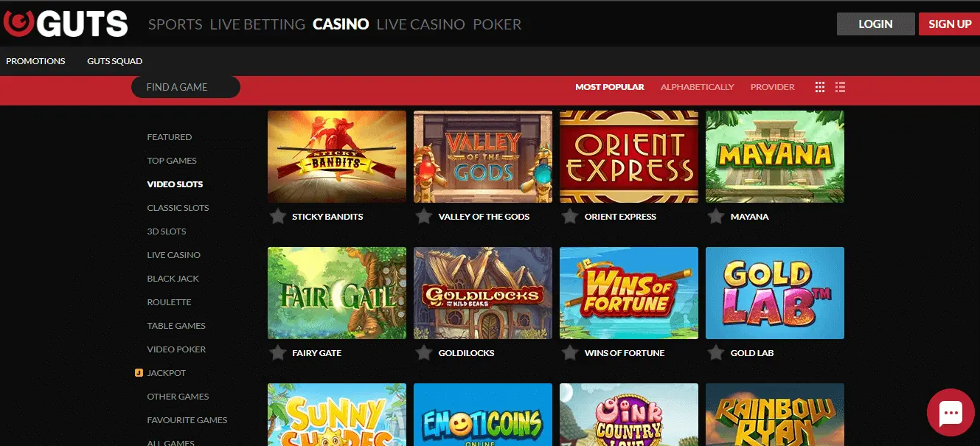The width and height of the screenshot is (980, 446).
Task: Focus the Find a Game search field
Action: 186,87
